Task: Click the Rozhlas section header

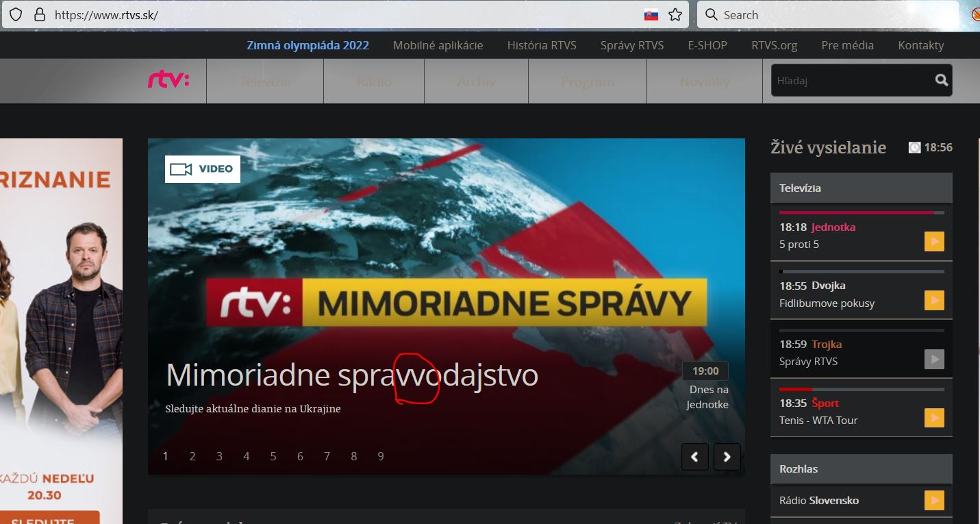Action: 861,469
